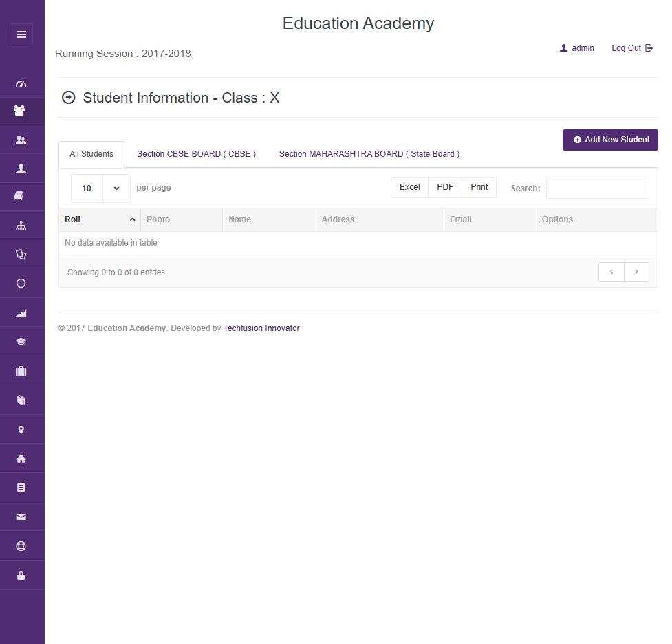Open the briefcase icon in sidebar
The image size is (672, 644).
(21, 371)
